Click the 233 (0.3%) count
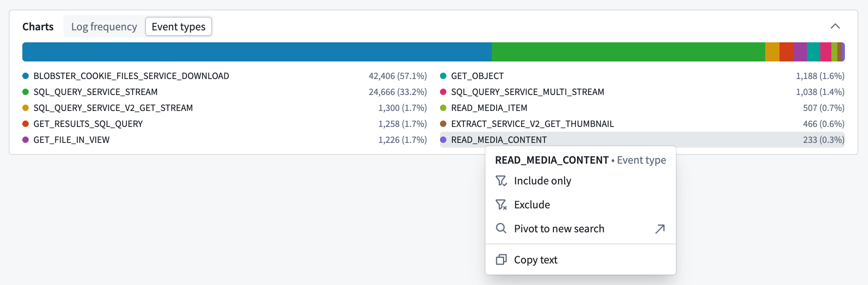 coord(824,140)
